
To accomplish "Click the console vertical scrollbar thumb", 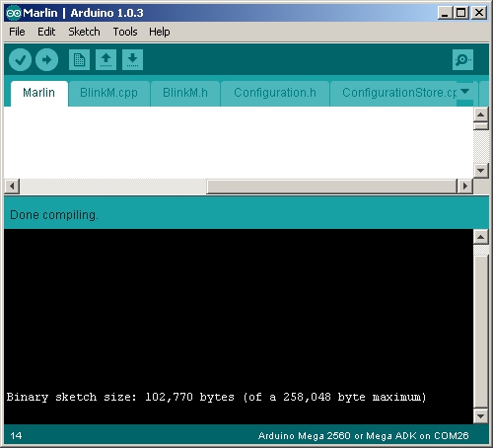I will coord(481,332).
